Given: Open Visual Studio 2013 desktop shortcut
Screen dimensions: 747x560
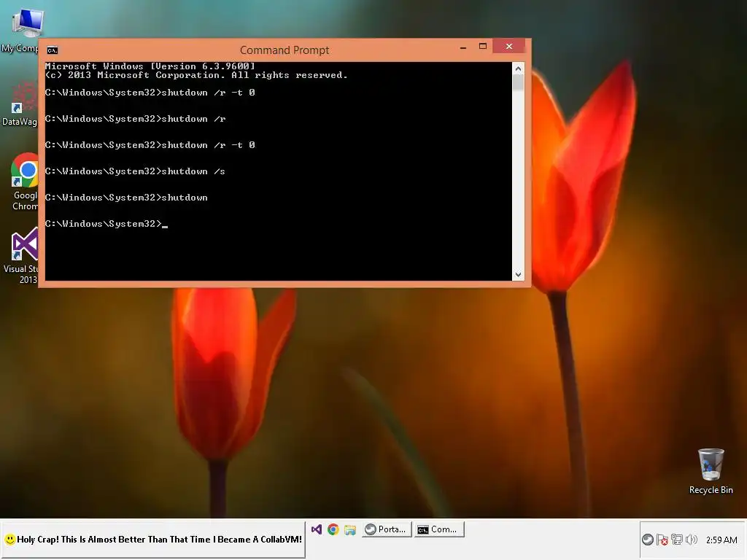Looking at the screenshot, I should [x=23, y=256].
